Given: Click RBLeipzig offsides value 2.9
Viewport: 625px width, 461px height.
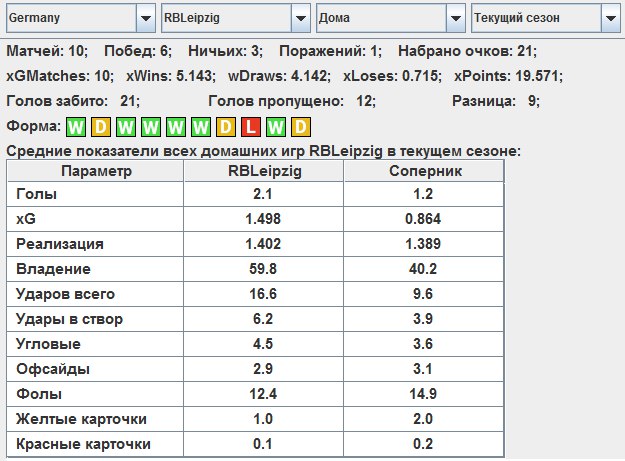Looking at the screenshot, I should coord(263,369).
